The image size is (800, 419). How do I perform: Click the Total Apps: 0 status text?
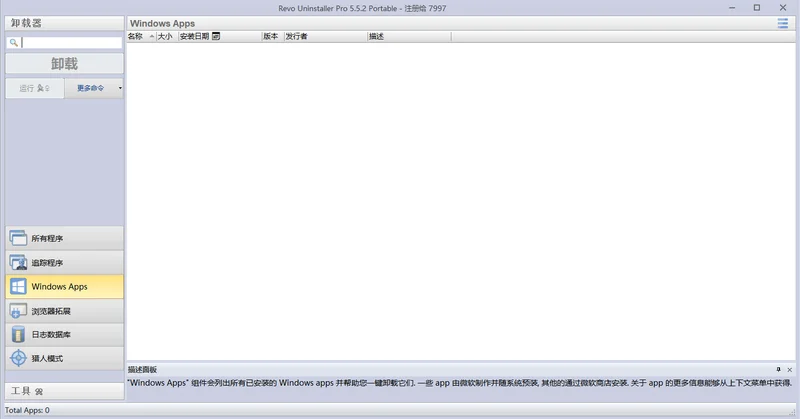coord(27,410)
